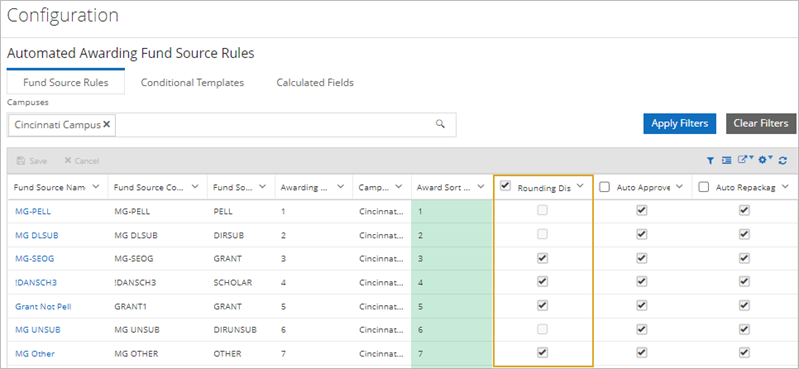Open the grid filter funnel icon
Screen dimensions: 799x369
(710, 161)
